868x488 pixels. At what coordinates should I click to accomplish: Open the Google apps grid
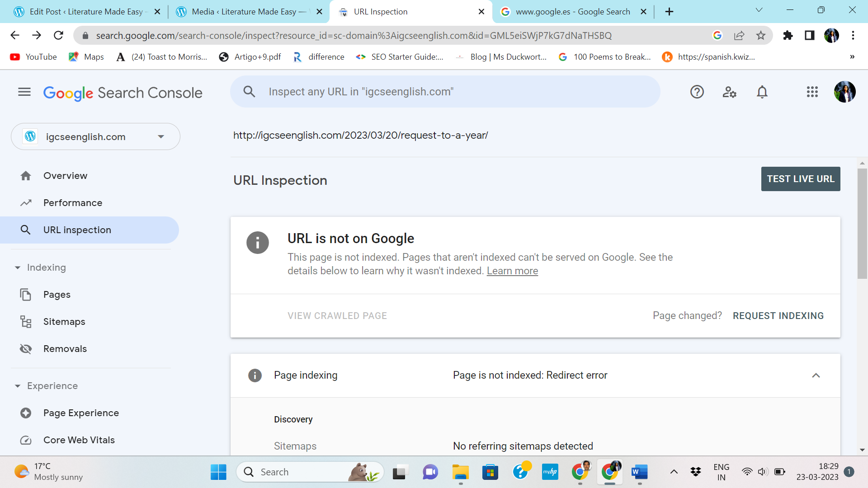coord(812,92)
